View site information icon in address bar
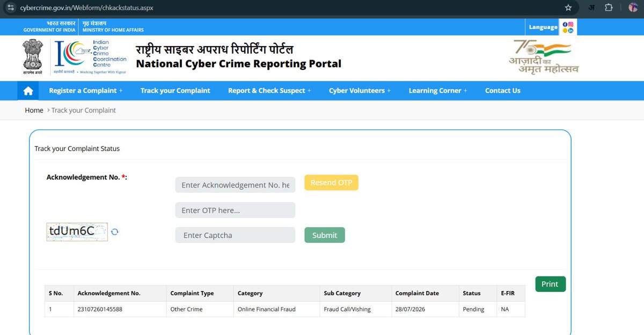 tap(10, 8)
